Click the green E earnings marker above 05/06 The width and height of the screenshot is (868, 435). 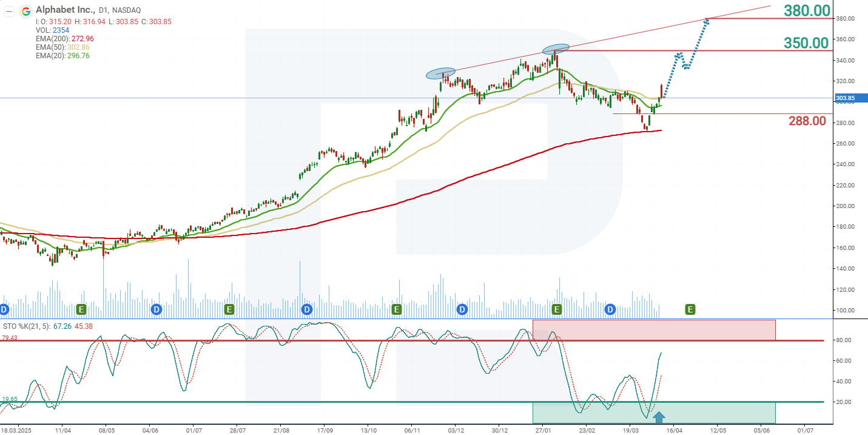(x=690, y=309)
